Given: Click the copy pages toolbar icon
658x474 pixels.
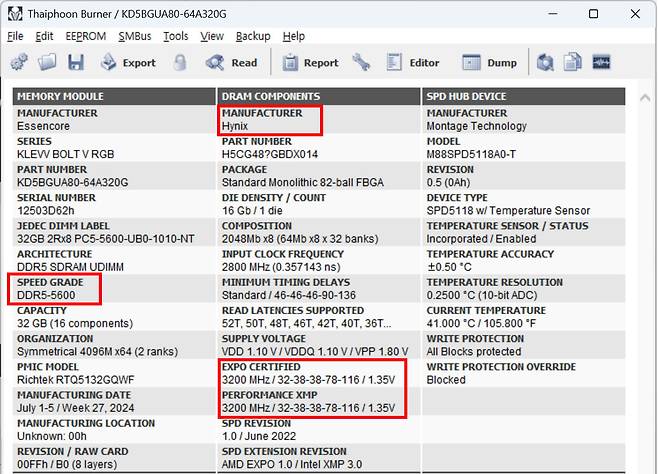Looking at the screenshot, I should coord(573,62).
